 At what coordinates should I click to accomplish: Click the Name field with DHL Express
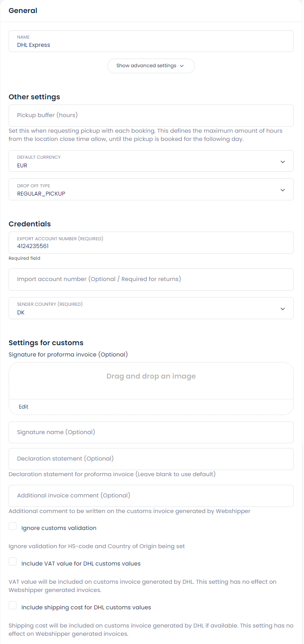coord(151,42)
